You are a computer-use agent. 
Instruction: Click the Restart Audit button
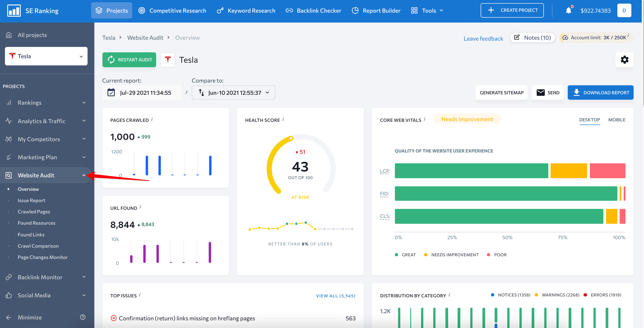coord(129,60)
